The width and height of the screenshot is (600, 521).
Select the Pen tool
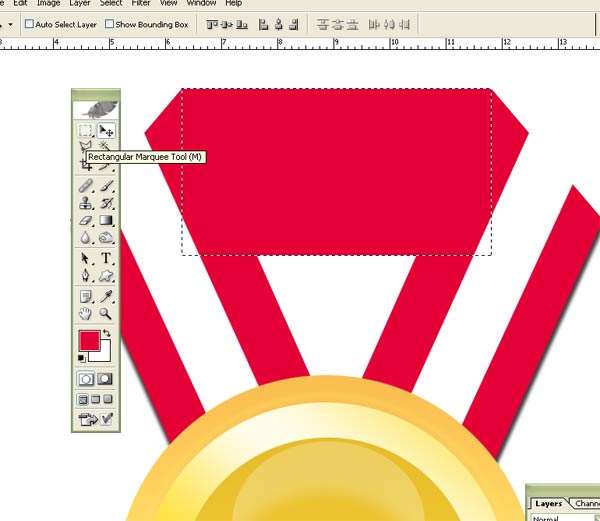86,276
